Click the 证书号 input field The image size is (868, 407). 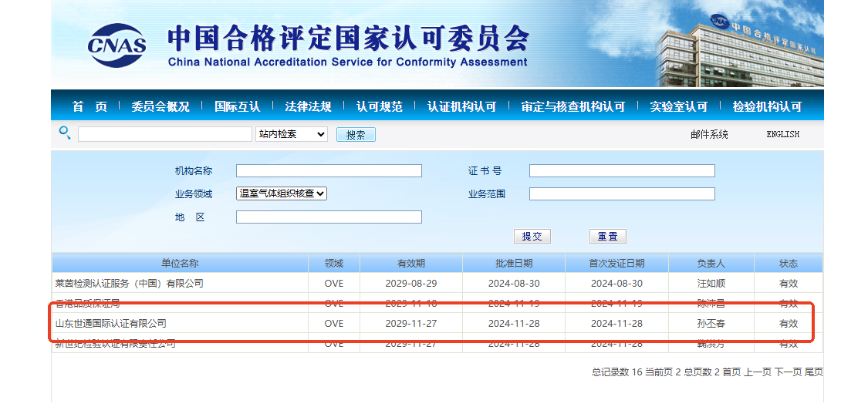point(622,171)
